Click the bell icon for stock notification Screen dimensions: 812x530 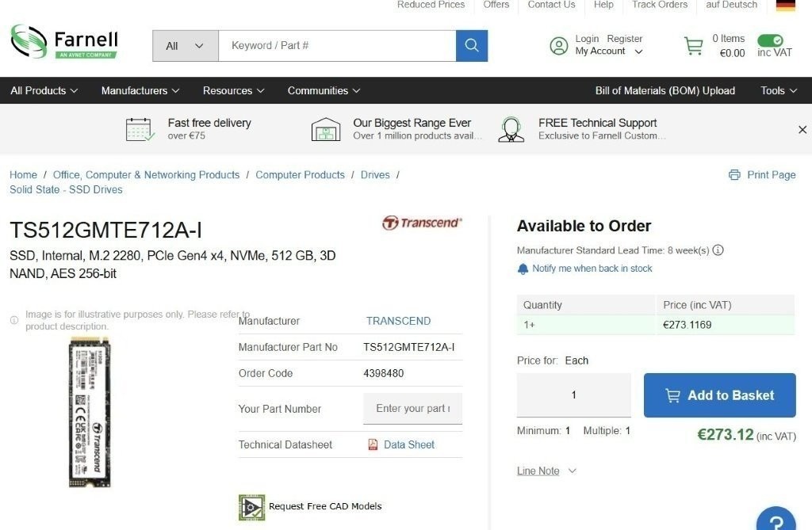coord(523,268)
